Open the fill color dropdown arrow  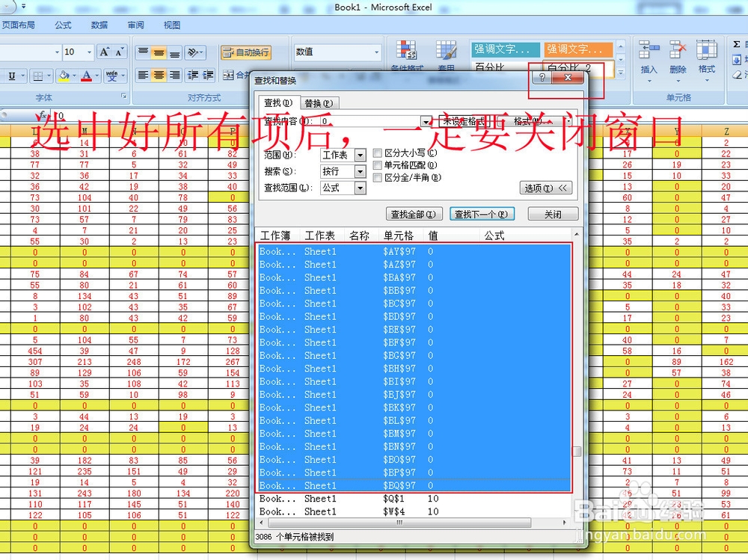74,76
